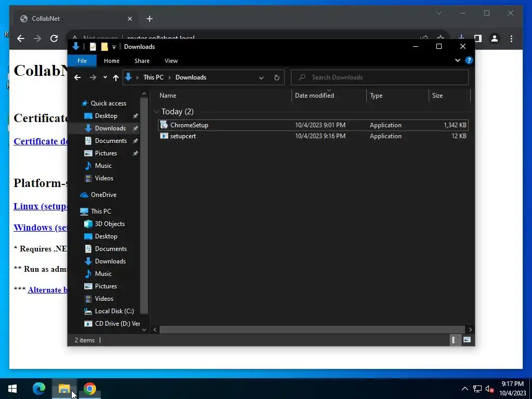
Task: Click navigation pane scroll up arrow
Action: (144, 94)
